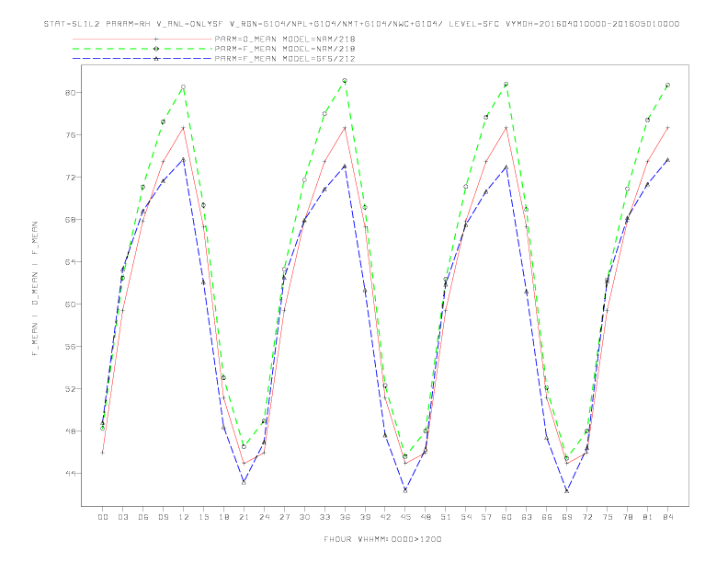Click y-axis tick value 72

[70, 177]
